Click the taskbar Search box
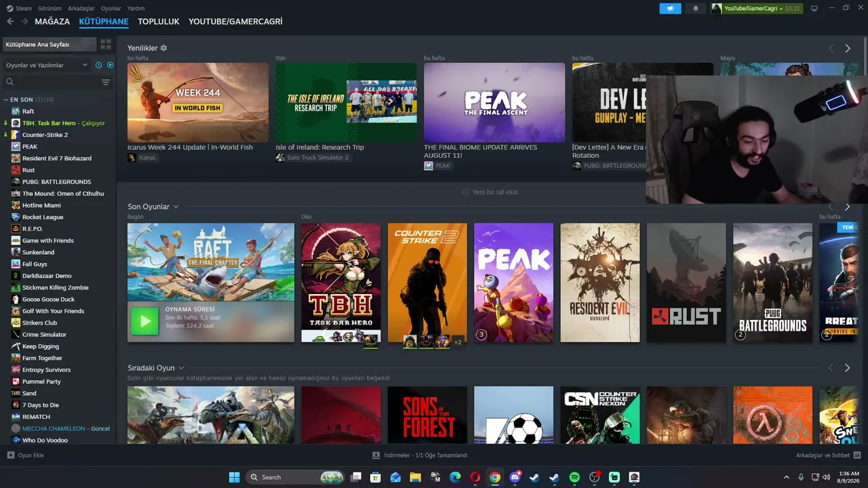Viewport: 868px width, 488px height. (295, 477)
